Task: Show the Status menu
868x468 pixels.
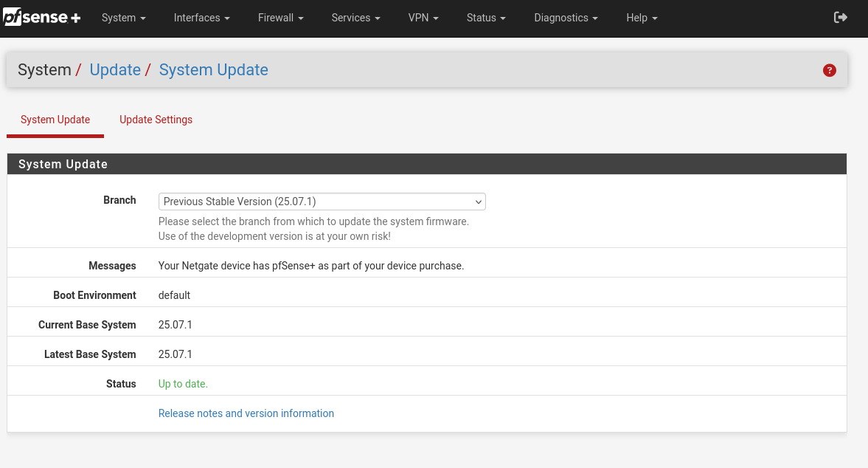Action: coord(486,18)
